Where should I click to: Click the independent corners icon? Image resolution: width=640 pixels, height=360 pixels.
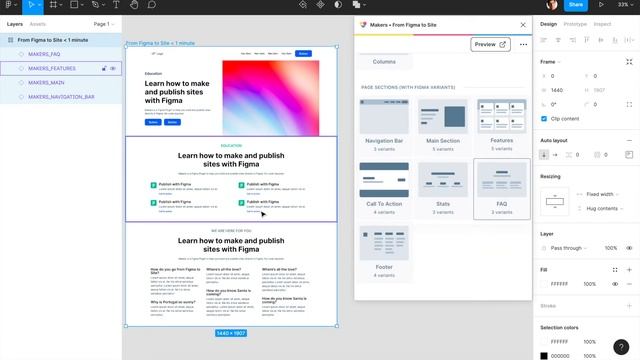coord(629,104)
